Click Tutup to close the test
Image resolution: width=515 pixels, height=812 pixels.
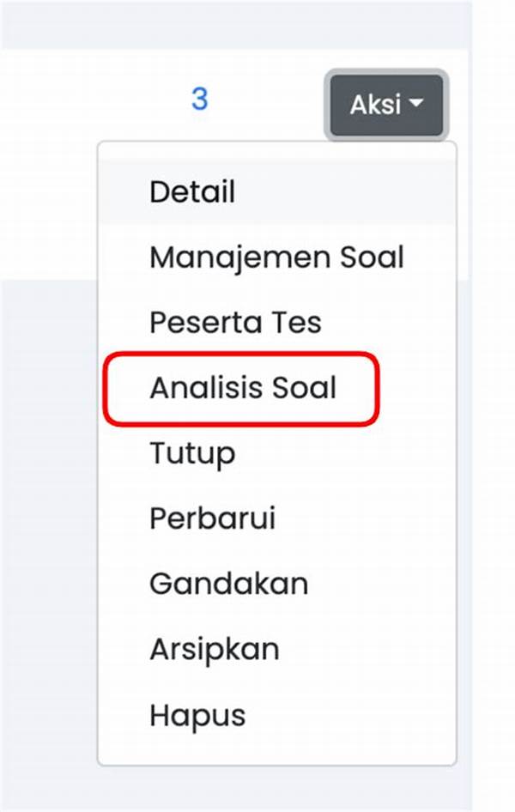tap(190, 453)
